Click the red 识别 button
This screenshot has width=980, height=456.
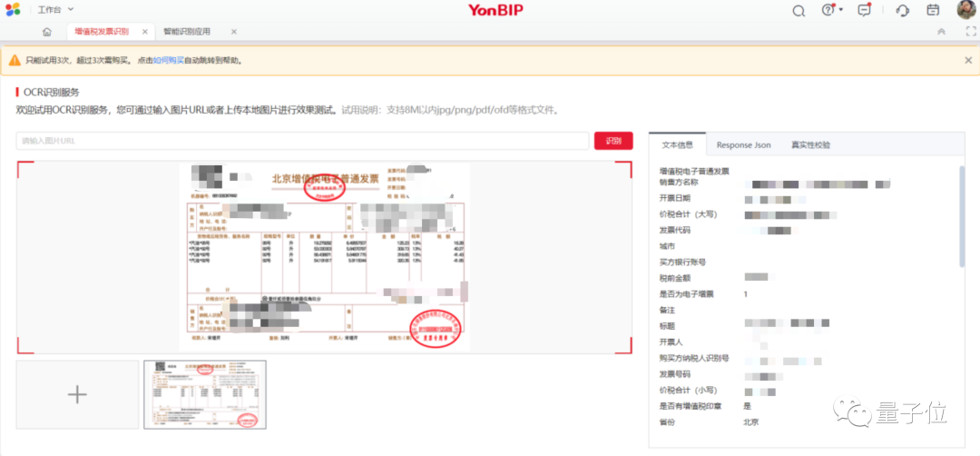pos(613,141)
